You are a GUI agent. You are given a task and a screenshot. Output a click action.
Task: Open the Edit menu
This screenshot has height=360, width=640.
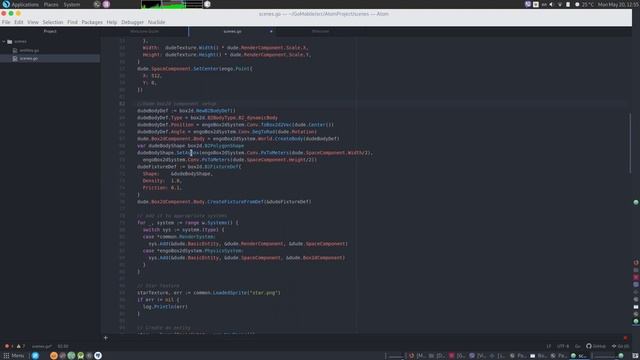19,22
